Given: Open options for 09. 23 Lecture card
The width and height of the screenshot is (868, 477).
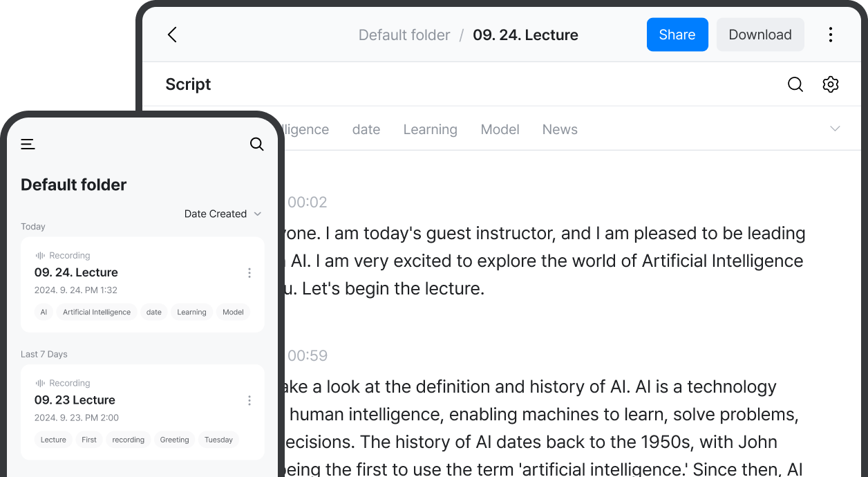Looking at the screenshot, I should [249, 401].
